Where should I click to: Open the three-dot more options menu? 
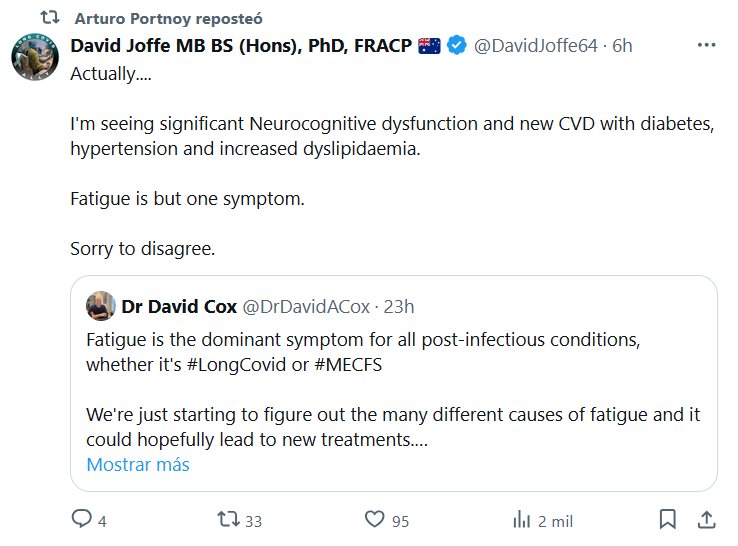pos(706,46)
